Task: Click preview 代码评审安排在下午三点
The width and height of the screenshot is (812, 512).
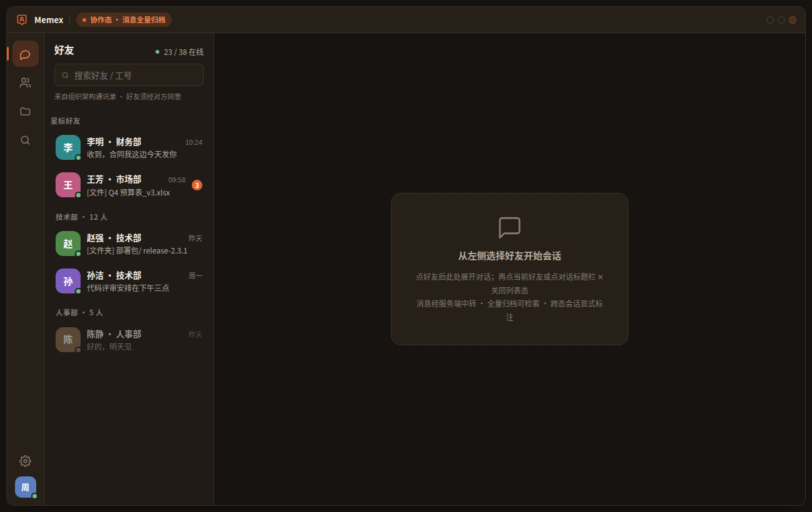Action: pyautogui.click(x=128, y=288)
